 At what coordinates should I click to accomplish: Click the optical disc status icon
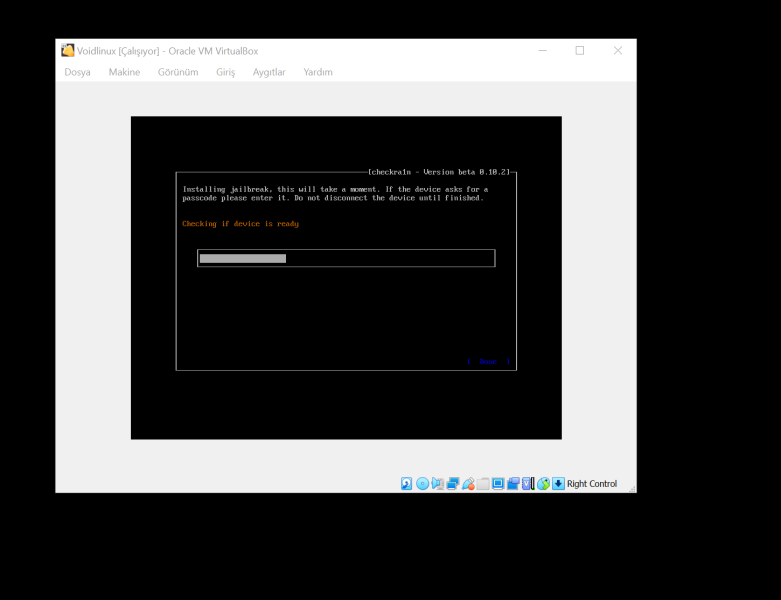(x=422, y=483)
